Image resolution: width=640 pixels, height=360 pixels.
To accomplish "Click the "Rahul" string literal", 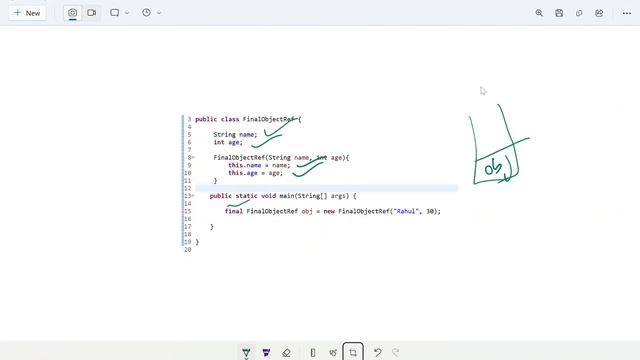I will (x=406, y=211).
